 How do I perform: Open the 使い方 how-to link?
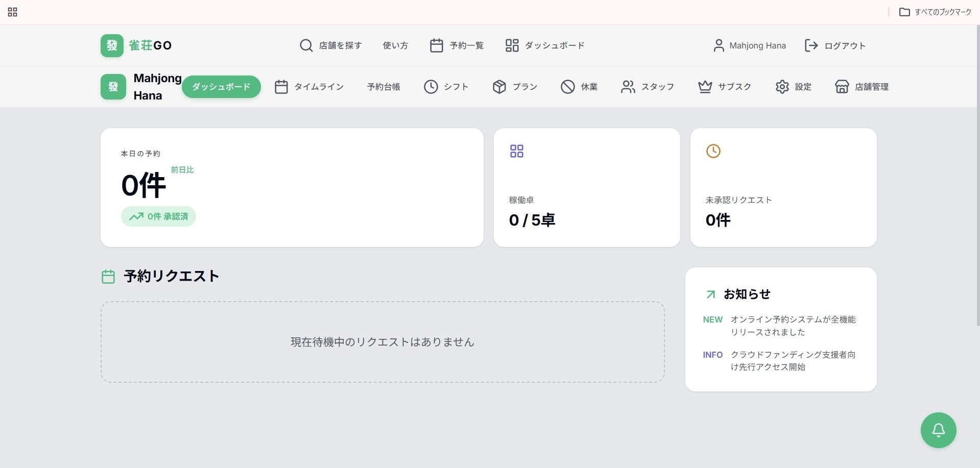coord(395,45)
